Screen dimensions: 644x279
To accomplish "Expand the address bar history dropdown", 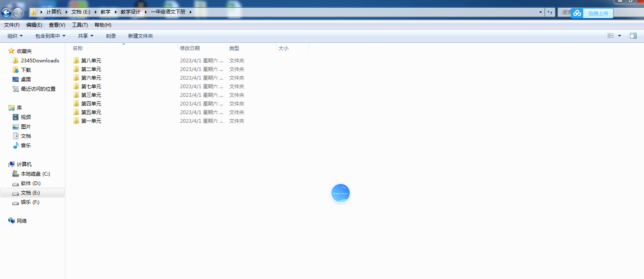I will coord(541,12).
